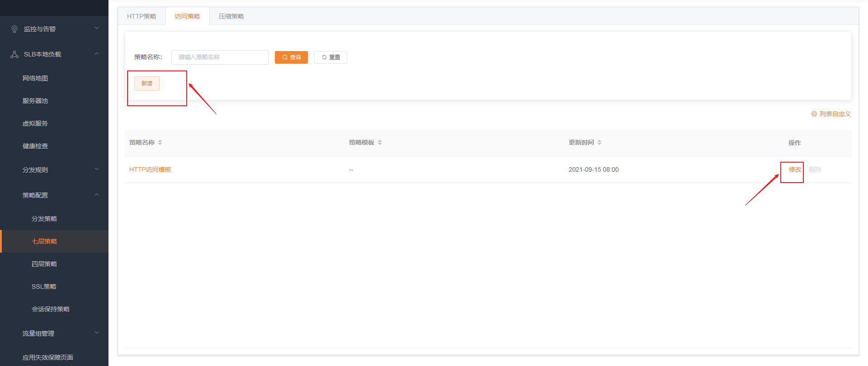Collapse the SLB本地负载 sidebar section
Screen dimensions: 868x366
point(97,54)
